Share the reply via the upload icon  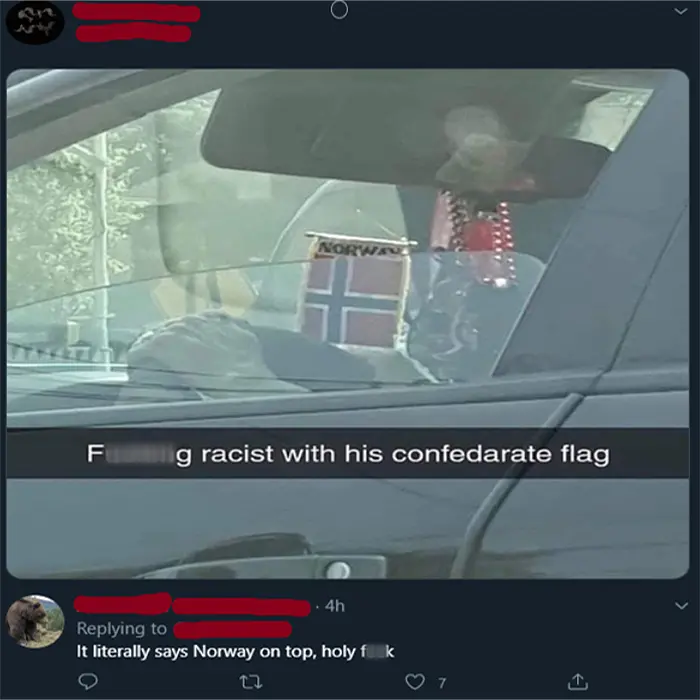577,681
